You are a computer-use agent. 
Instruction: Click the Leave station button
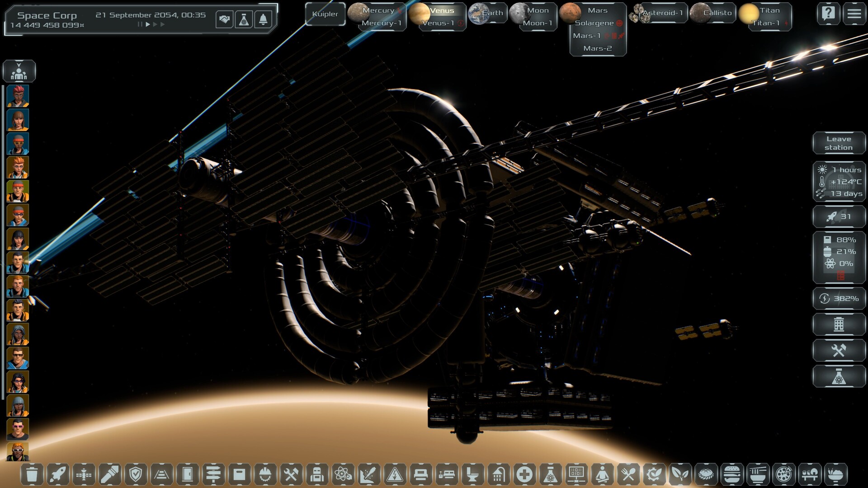coord(839,143)
